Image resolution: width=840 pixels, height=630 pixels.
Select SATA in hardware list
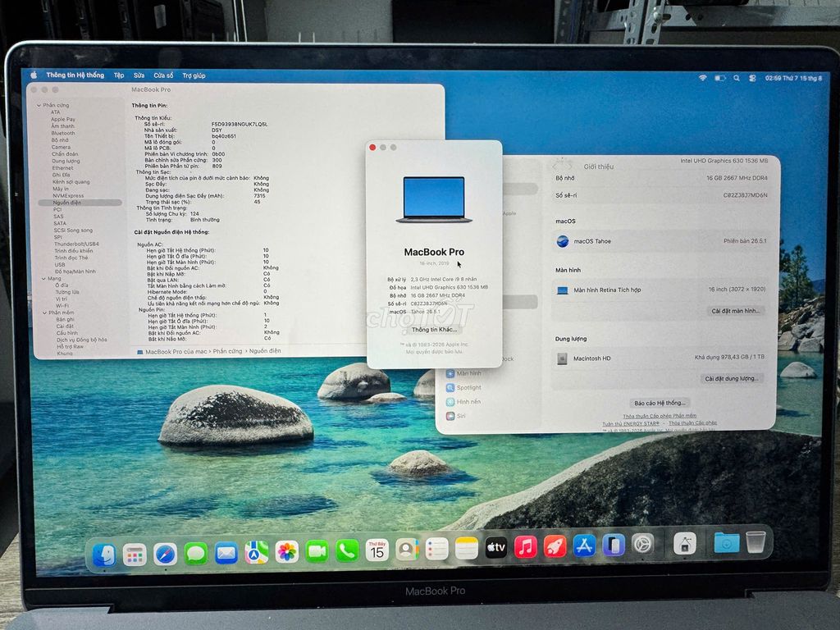60,223
